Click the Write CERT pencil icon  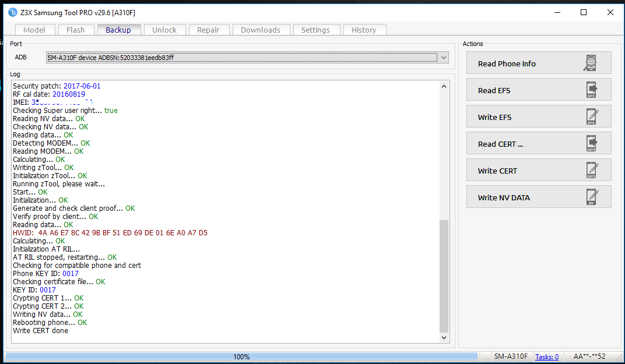tap(592, 170)
